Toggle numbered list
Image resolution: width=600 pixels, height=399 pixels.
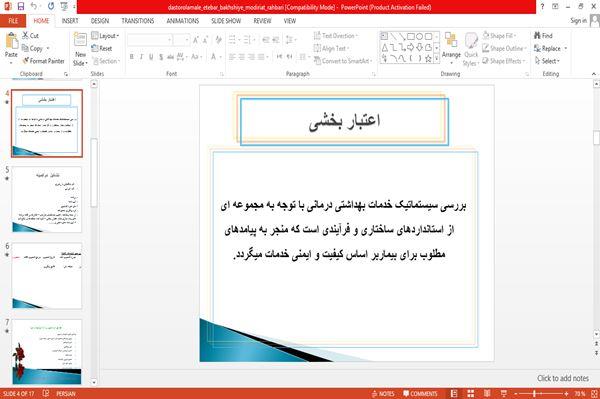click(x=248, y=40)
